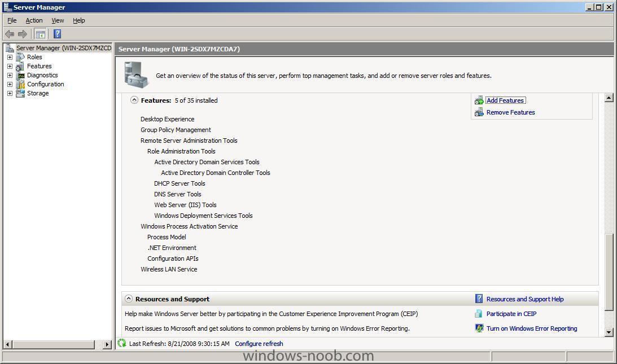The image size is (617, 364).
Task: Click the main pane scroll down arrow
Action: pos(609,332)
